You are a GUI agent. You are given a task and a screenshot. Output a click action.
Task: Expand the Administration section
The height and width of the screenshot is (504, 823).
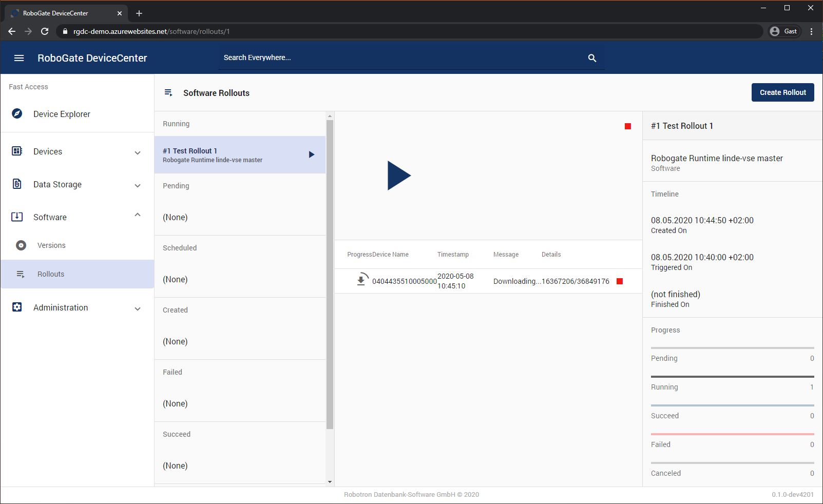[137, 308]
